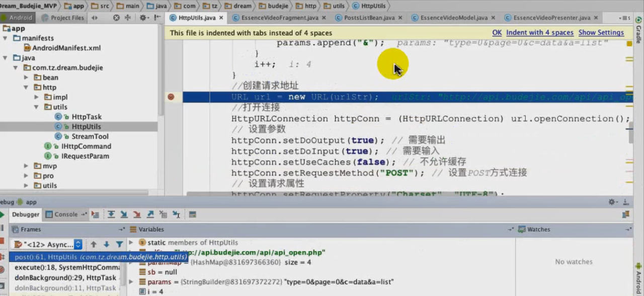The image size is (644, 296).
Task: Open AndroidManifest.xml in project tree
Action: pyautogui.click(x=66, y=48)
